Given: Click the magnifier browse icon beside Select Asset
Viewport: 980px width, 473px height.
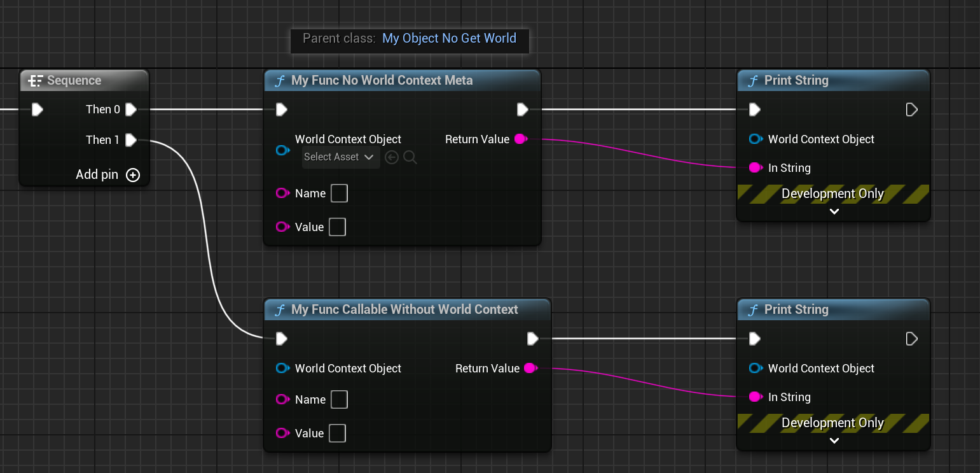Looking at the screenshot, I should point(410,157).
